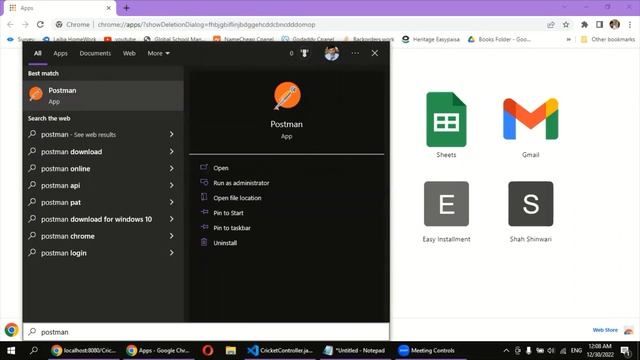Open Meeting Controls from the taskbar

pyautogui.click(x=427, y=350)
